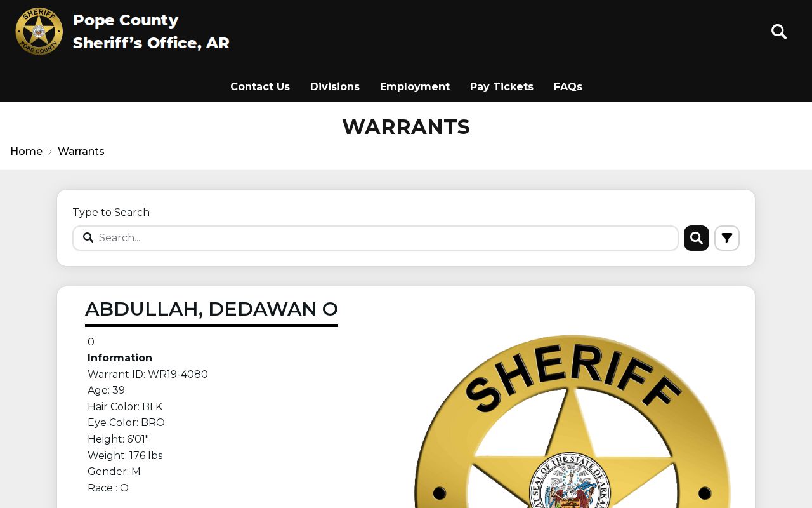Image resolution: width=812 pixels, height=508 pixels.
Task: Click the Age: 39 line
Action: coord(106,390)
